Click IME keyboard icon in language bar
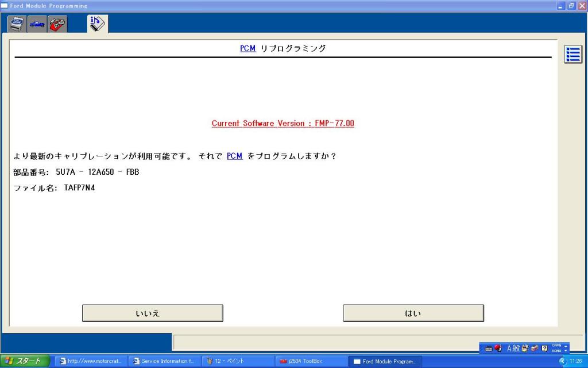 (x=488, y=348)
